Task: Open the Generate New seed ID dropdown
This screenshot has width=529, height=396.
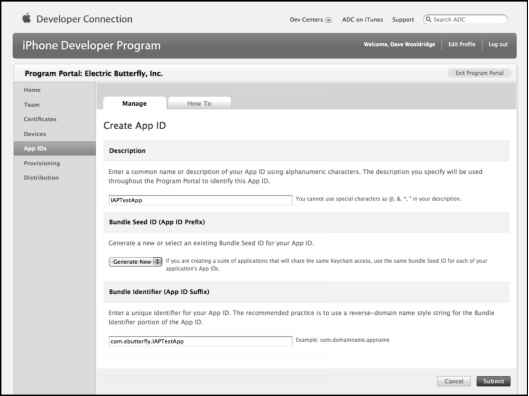Action: pos(136,262)
